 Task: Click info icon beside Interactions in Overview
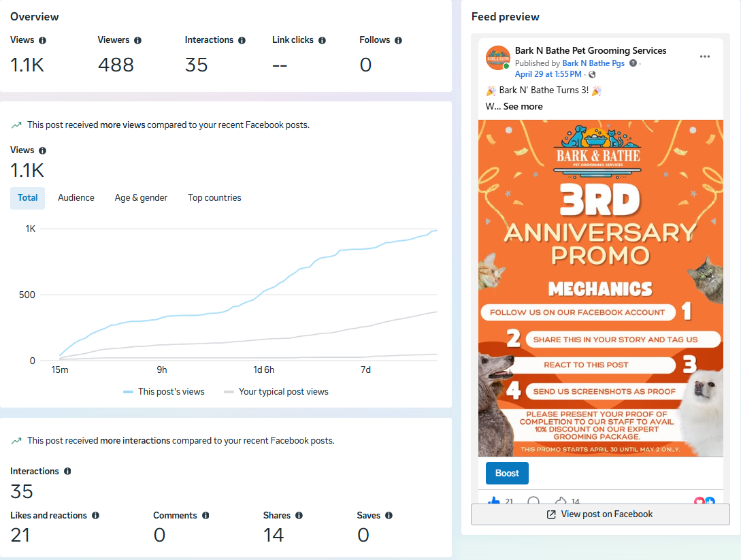click(x=242, y=41)
